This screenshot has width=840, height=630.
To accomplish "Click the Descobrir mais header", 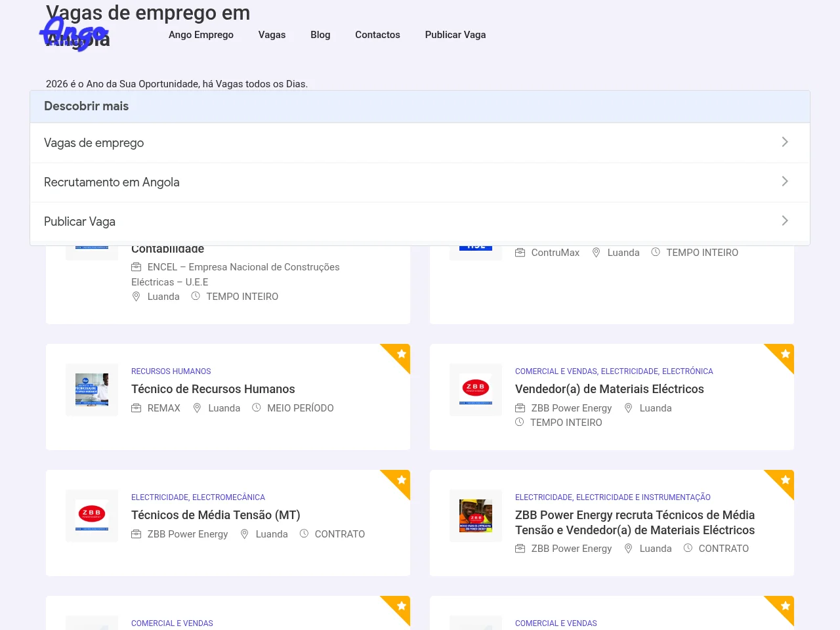I will [x=420, y=106].
